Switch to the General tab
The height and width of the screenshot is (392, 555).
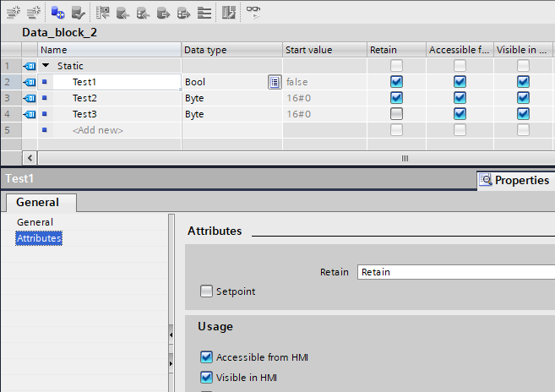pyautogui.click(x=39, y=202)
